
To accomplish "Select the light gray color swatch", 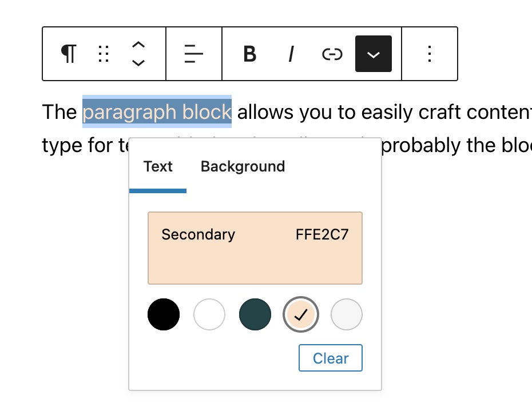I will [347, 314].
